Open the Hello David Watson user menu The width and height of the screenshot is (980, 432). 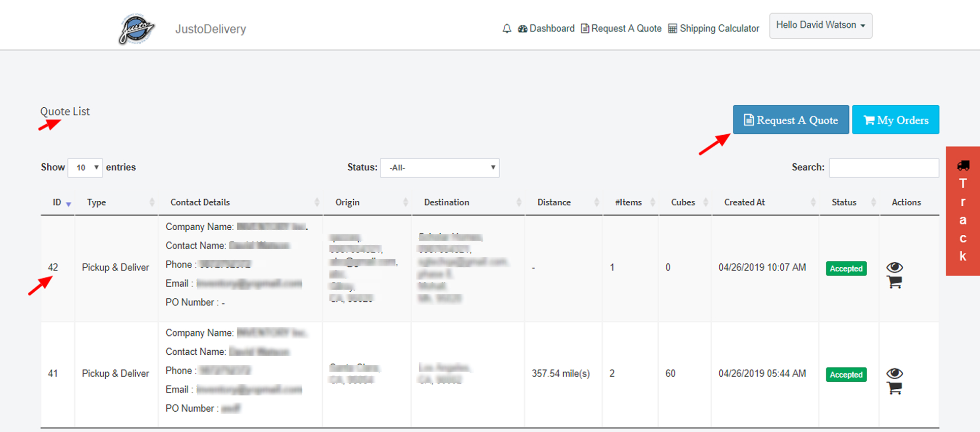(820, 25)
